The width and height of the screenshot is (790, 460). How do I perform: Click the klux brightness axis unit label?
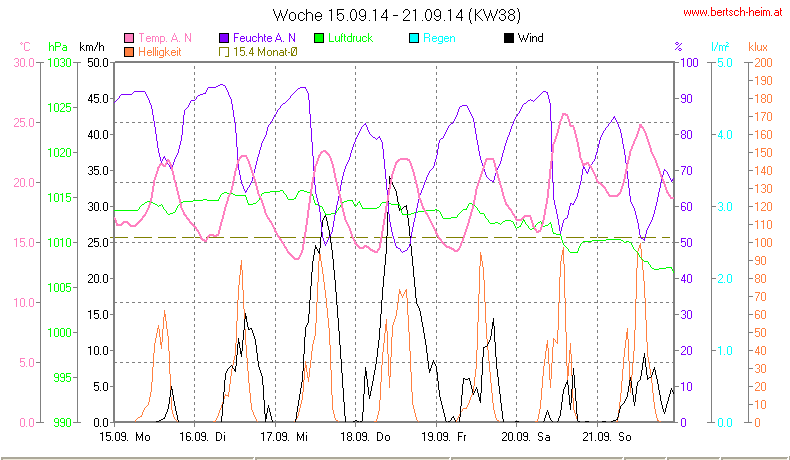[758, 47]
